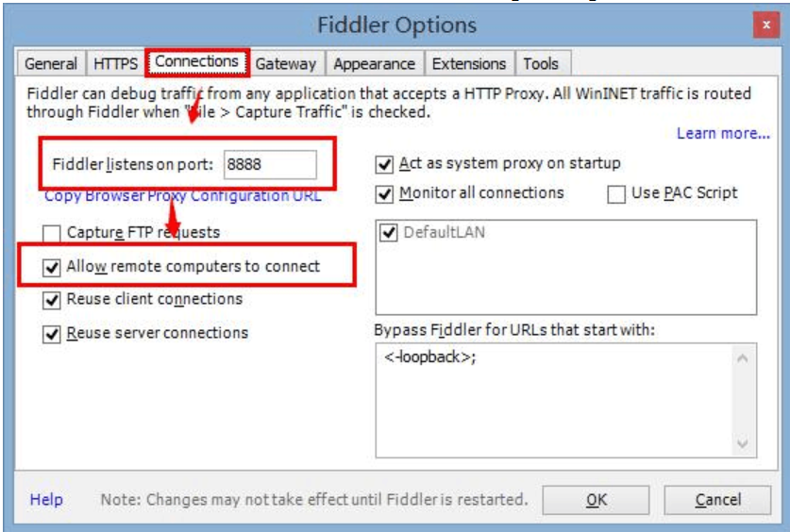Click the Connections tab
This screenshot has height=532, width=790.
pos(196,62)
